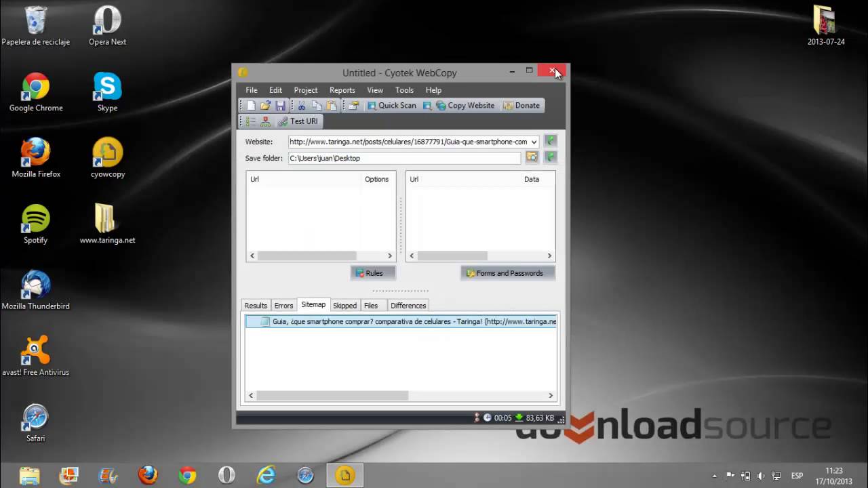Image resolution: width=868 pixels, height=488 pixels.
Task: Click green open icon beside Save folder
Action: pos(551,157)
